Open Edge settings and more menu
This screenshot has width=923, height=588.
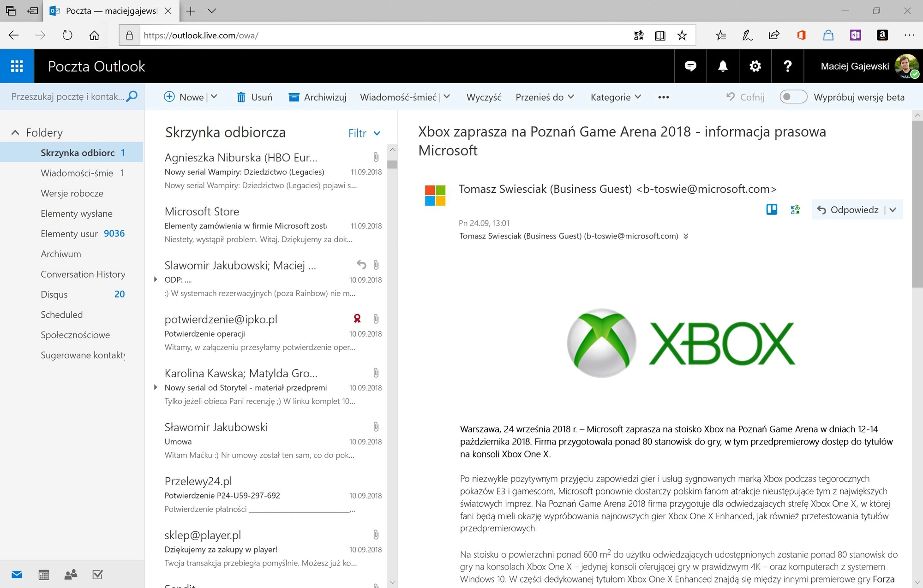[x=909, y=36]
